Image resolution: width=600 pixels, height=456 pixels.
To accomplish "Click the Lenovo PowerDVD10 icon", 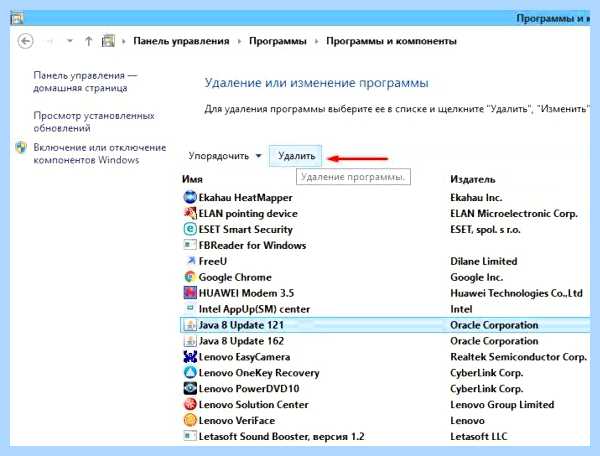I will click(x=190, y=389).
